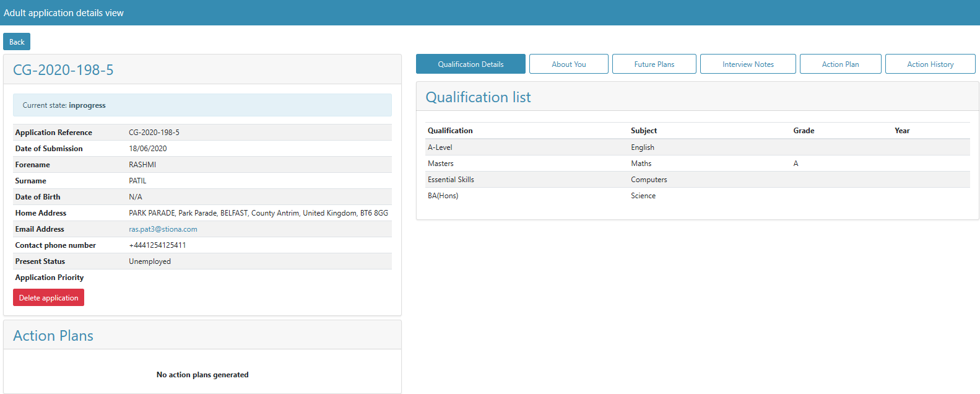Viewport: 980px width, 394px height.
Task: Click the Application Reference value CG-2020-198-5
Action: (x=154, y=133)
